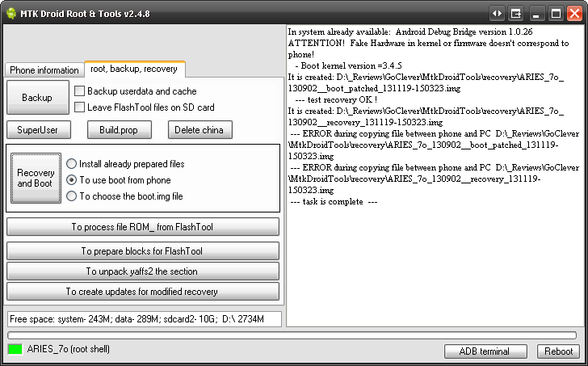Click Delete china button
Screen dimensions: 588x366
199,130
